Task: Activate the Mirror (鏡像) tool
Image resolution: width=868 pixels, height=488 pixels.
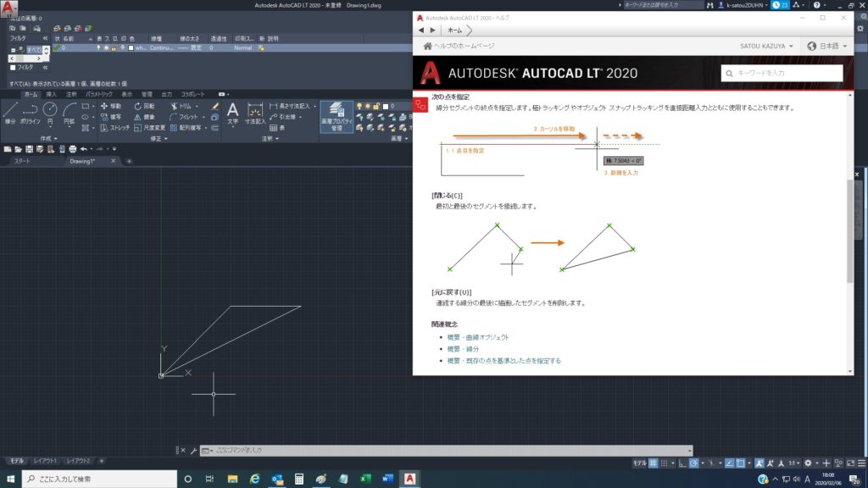Action: (x=144, y=117)
